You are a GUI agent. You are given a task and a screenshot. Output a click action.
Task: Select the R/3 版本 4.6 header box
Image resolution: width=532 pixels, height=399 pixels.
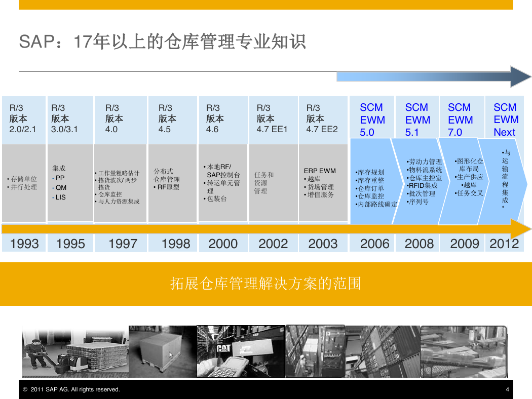(x=223, y=119)
